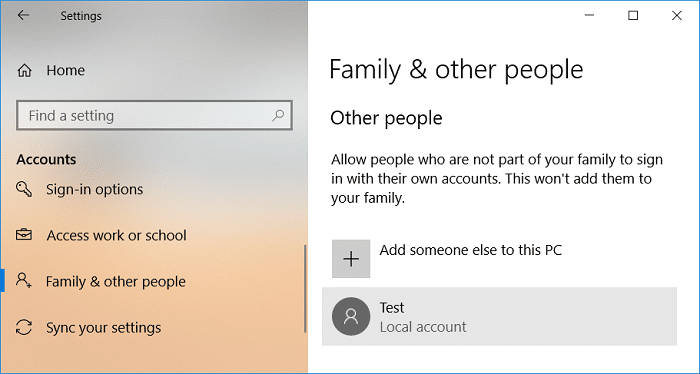Click the plus button to add user

click(x=351, y=259)
